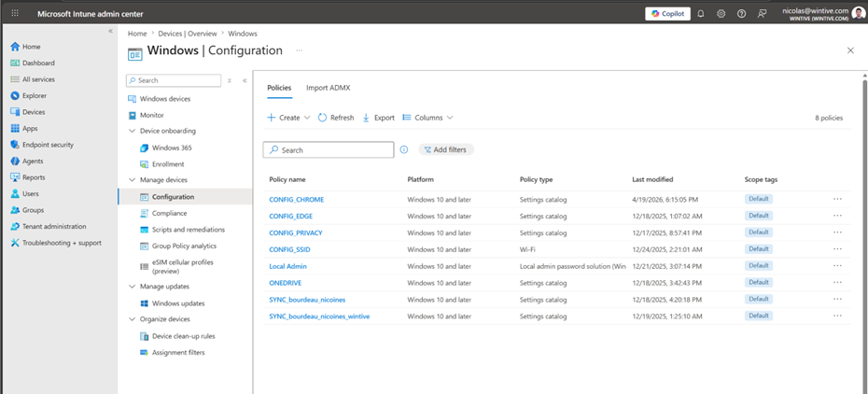
Task: Focus the policies Search field
Action: pos(329,150)
